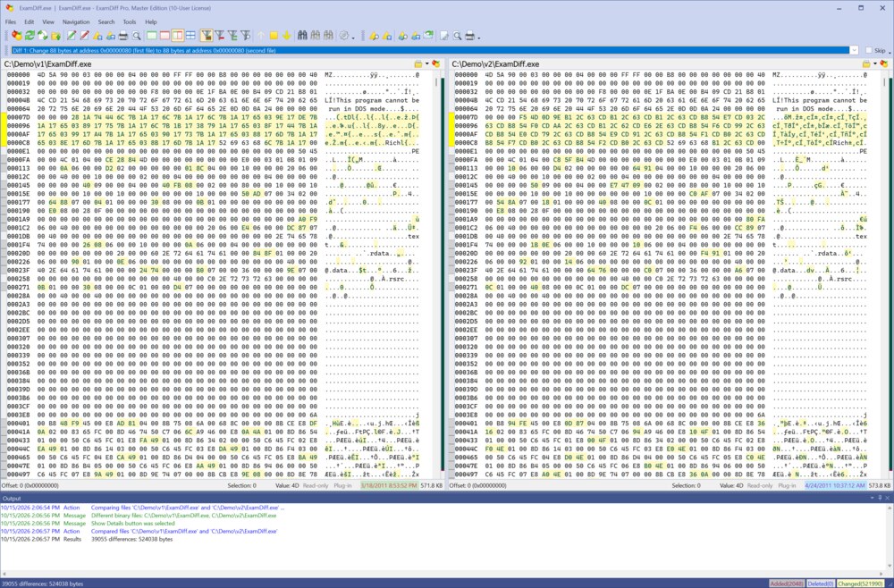Open the Options gear dropdown arrow
This screenshot has width=894, height=588.
pyautogui.click(x=353, y=37)
